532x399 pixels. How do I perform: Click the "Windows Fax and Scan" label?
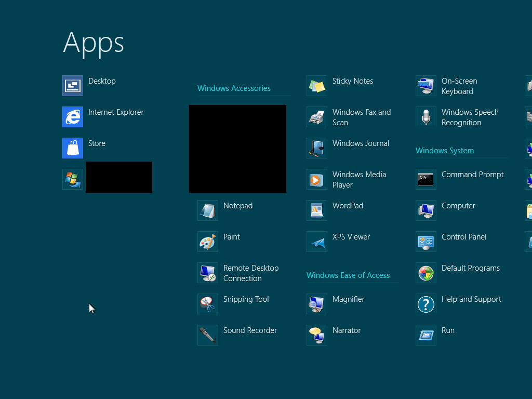point(362,117)
